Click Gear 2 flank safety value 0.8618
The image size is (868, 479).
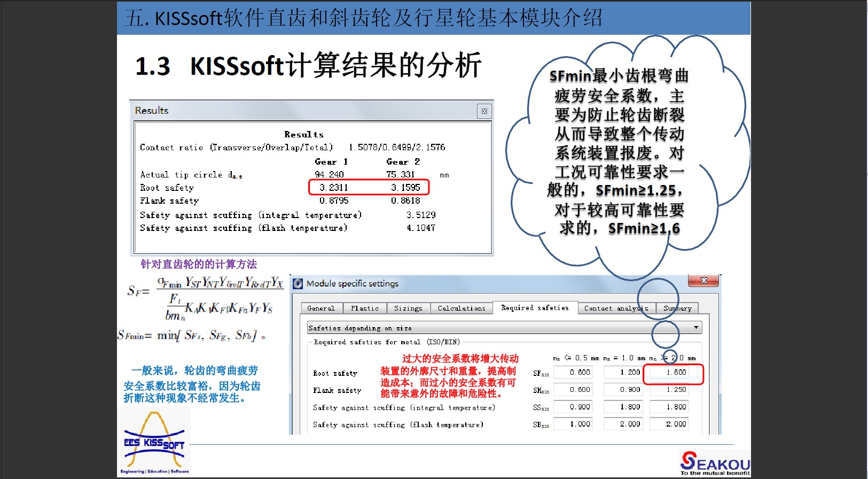pyautogui.click(x=405, y=200)
